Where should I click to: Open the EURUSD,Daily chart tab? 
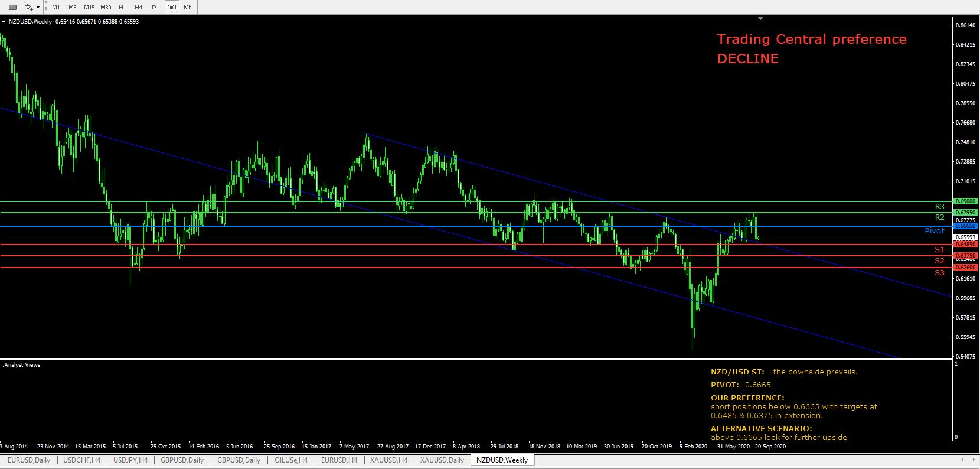[x=29, y=460]
